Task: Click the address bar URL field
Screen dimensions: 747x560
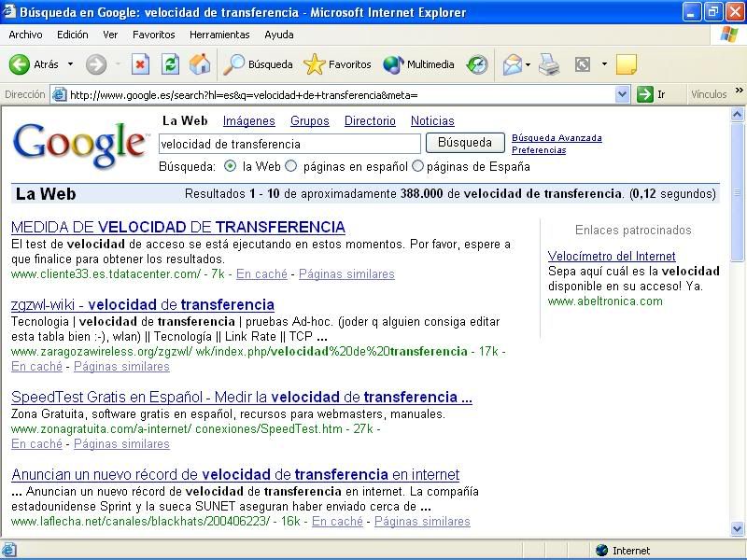Action: pyautogui.click(x=341, y=95)
